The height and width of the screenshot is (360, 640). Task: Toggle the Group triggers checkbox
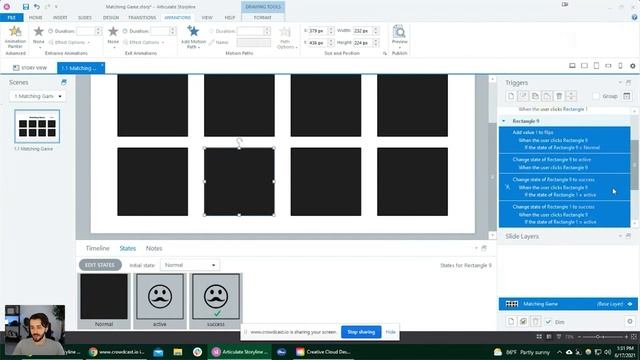[596, 96]
